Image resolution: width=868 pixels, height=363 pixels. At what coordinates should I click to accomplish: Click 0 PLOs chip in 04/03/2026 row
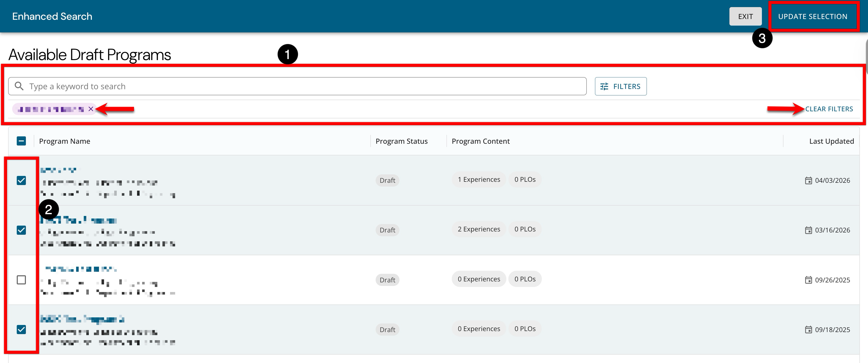click(x=525, y=180)
